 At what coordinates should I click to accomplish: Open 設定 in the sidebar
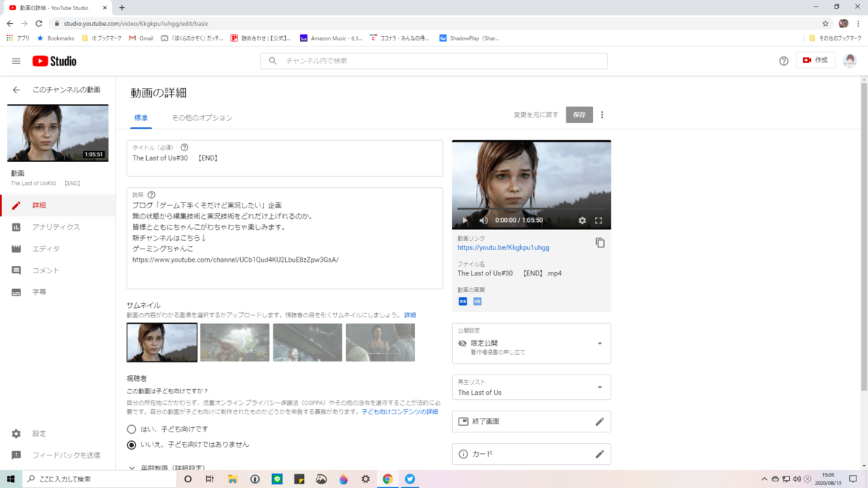tap(58, 434)
